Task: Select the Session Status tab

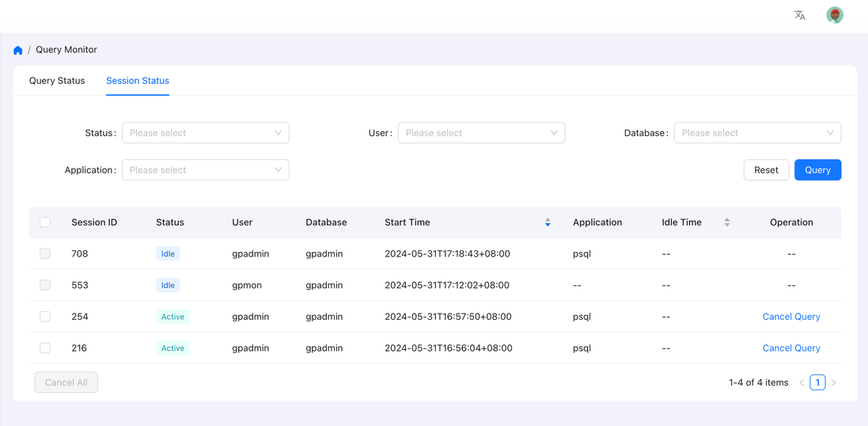Action: click(x=138, y=81)
